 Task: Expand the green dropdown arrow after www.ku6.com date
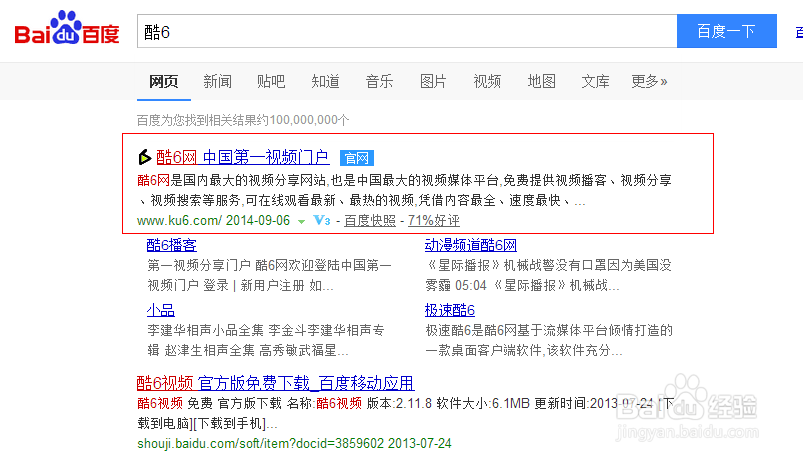302,222
